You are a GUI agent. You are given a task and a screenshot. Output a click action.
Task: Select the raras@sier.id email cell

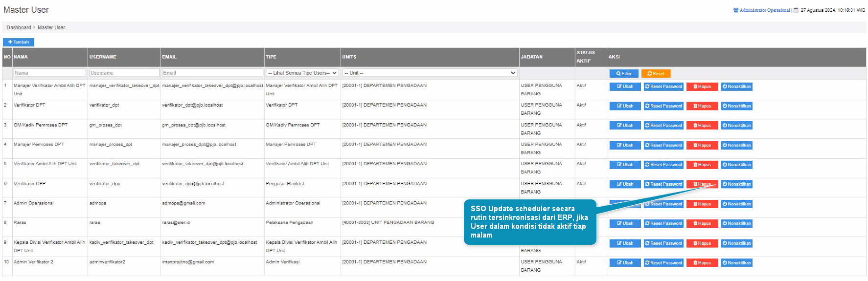pyautogui.click(x=212, y=227)
